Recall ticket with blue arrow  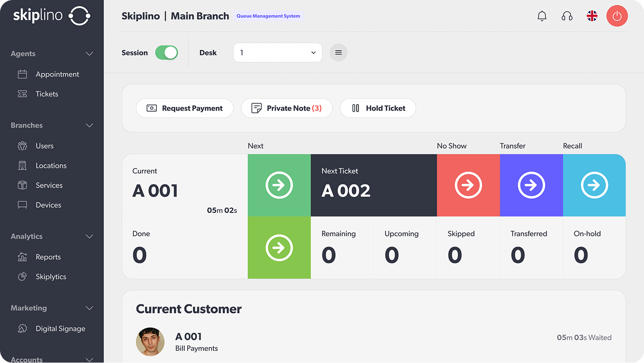[595, 185]
